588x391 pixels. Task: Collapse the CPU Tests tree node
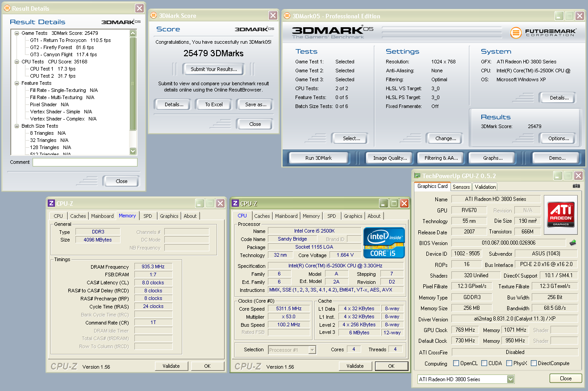(x=17, y=62)
